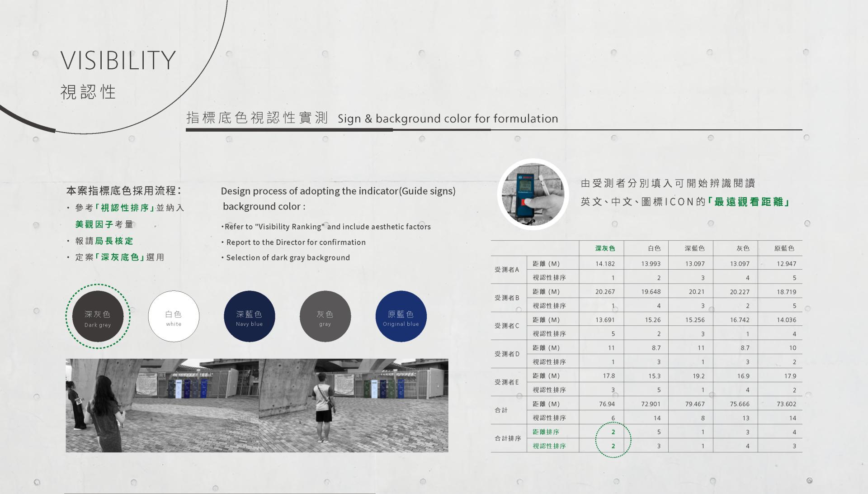The width and height of the screenshot is (868, 494).
Task: Click the green text 視認性排序 in the bullet list
Action: [x=125, y=208]
